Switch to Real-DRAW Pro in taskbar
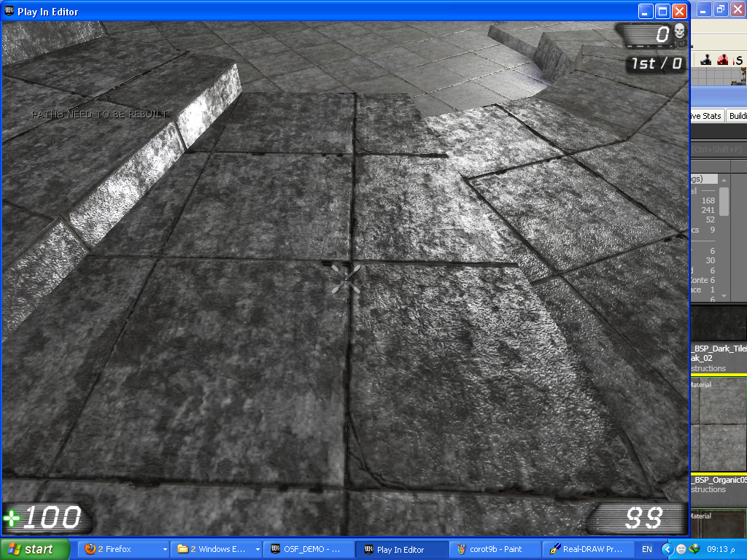The height and width of the screenshot is (560, 747). pyautogui.click(x=589, y=549)
